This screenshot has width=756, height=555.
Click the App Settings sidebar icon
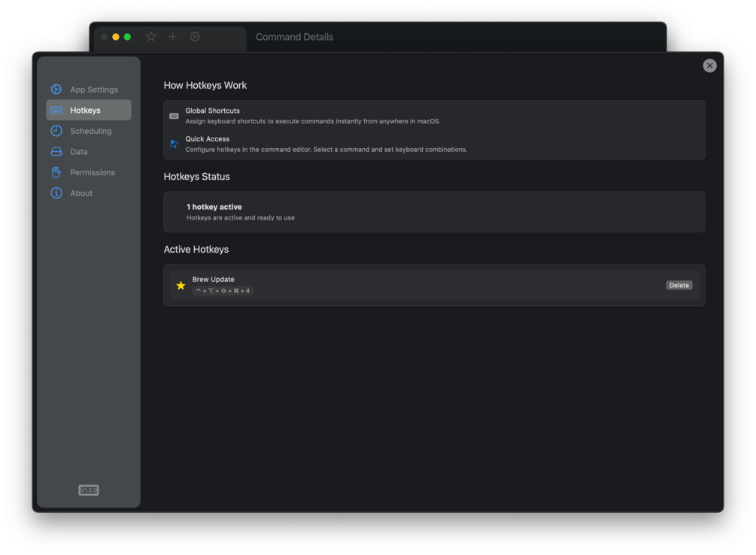[56, 89]
